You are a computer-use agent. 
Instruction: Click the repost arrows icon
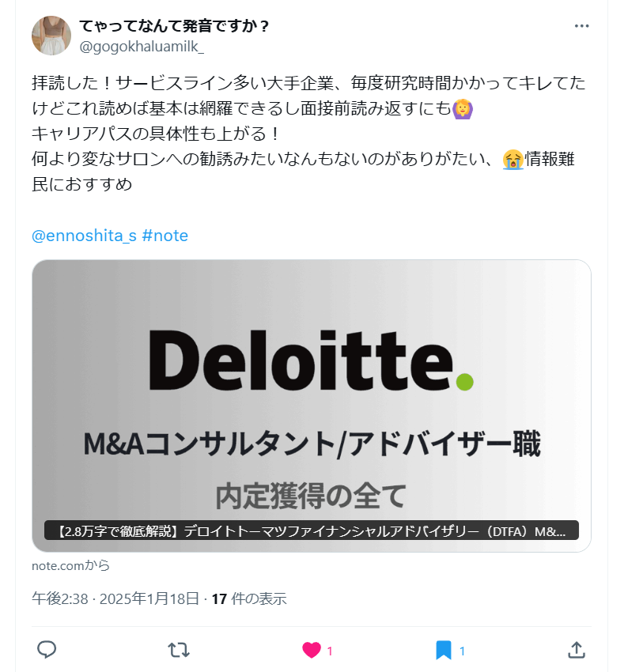177,650
